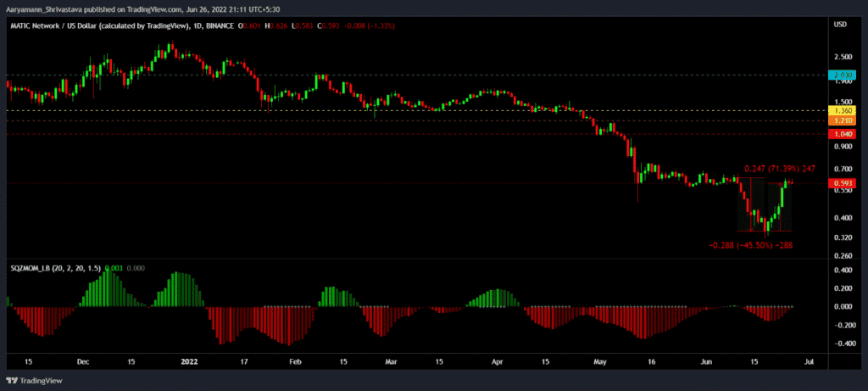Click the 2022 label on time axis

point(189,362)
